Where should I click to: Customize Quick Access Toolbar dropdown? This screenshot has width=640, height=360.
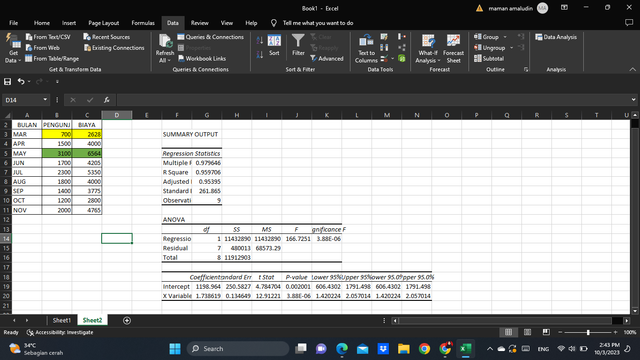point(57,82)
